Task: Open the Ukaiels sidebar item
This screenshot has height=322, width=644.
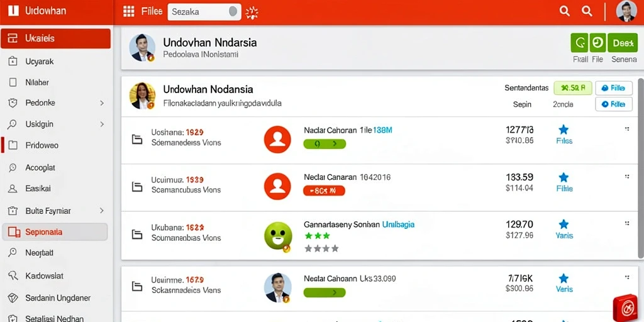Action: 55,38
